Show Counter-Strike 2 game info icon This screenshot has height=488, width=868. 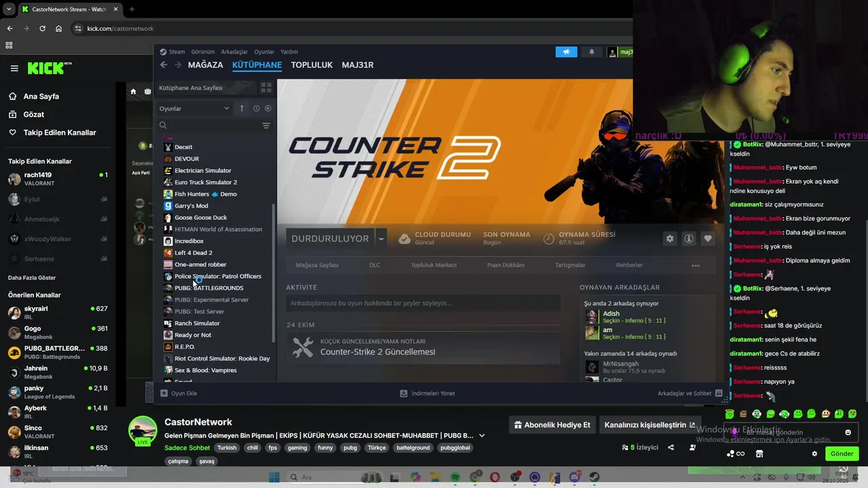[689, 239]
